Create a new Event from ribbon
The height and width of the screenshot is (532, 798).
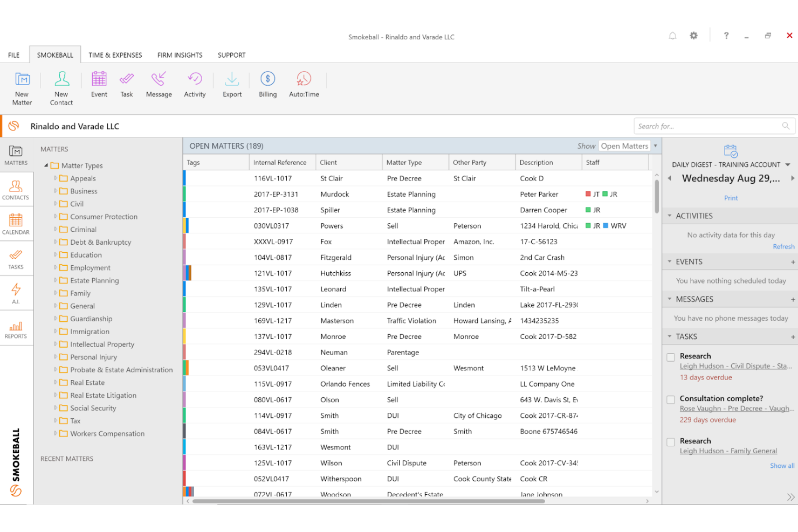point(99,79)
